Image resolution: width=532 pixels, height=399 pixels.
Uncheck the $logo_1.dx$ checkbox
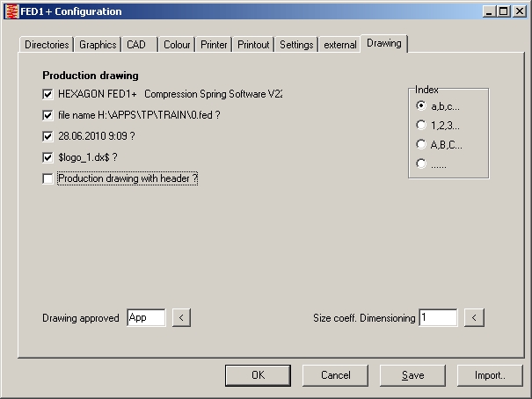(x=47, y=157)
